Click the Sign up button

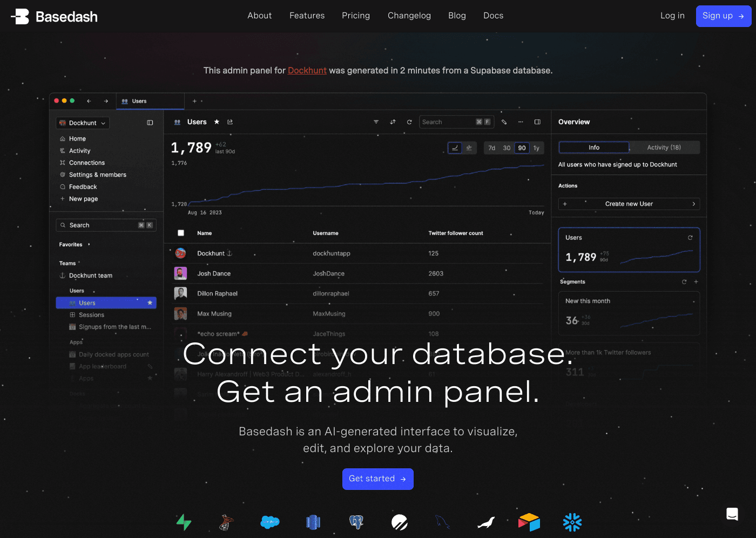click(724, 16)
